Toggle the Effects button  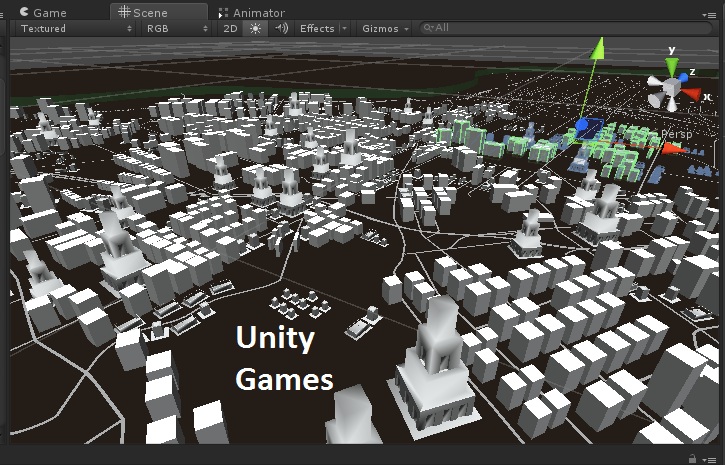317,29
